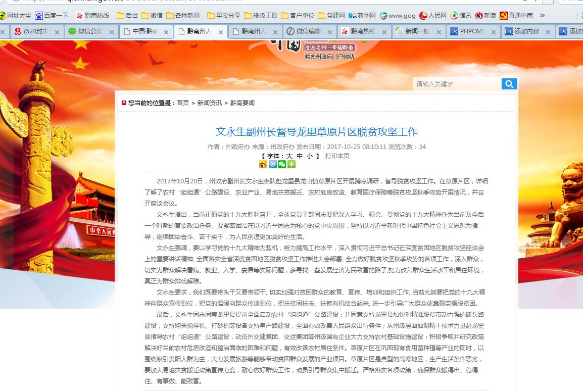Close the 微信编辑 tab
Screen dimensions: 583x392
[x=330, y=32]
